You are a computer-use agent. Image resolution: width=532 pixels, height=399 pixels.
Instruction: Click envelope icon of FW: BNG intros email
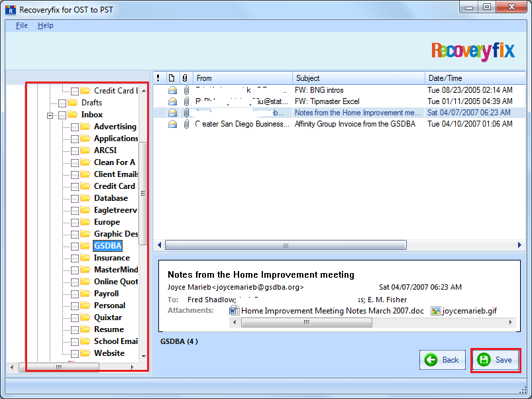coord(173,90)
